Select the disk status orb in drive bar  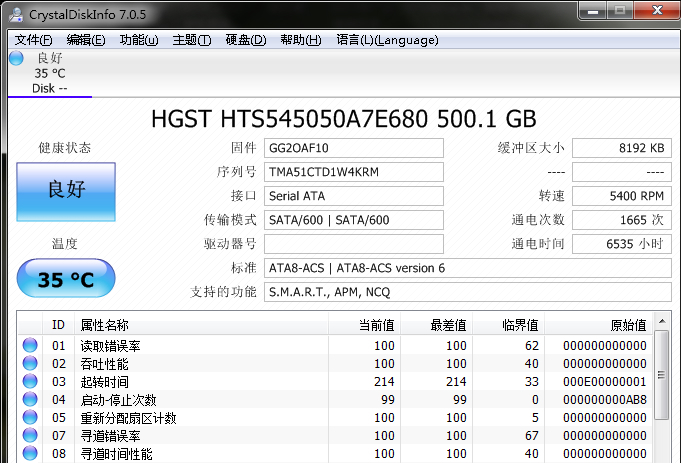16,58
